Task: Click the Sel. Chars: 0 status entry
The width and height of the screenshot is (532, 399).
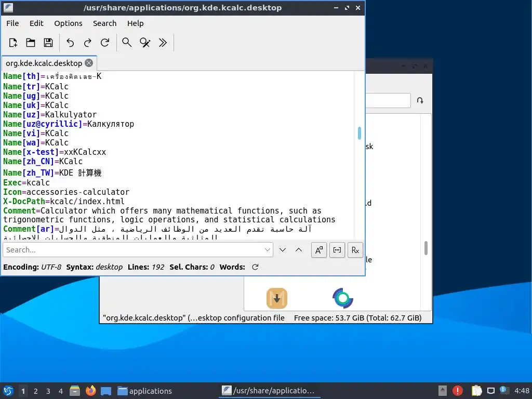Action: pos(192,267)
